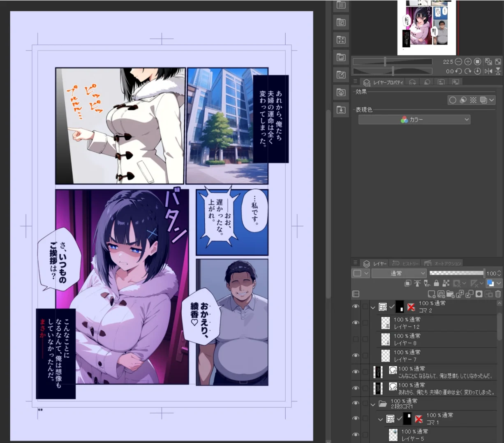Click the 100% zoom reset button in Navigator
Image resolution: width=504 pixels, height=443 pixels.
pos(477,62)
